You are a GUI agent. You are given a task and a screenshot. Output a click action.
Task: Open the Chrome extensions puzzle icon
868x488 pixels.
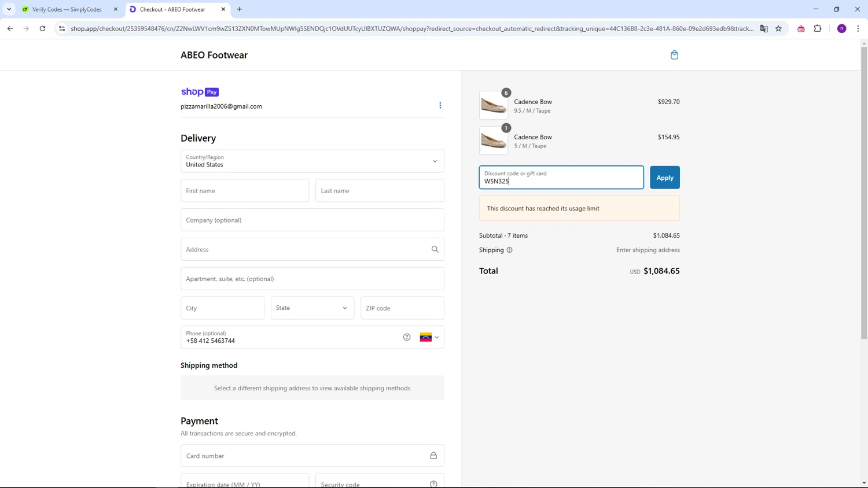(818, 28)
